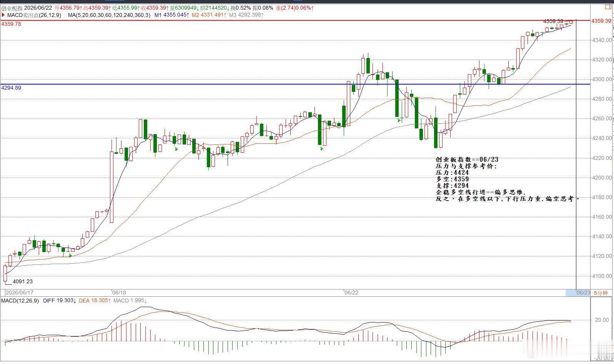Screen dimensions: 614x364
Task: Open the MACD(12,26,9) sub-chart indicator label
Action: [x=20, y=301]
